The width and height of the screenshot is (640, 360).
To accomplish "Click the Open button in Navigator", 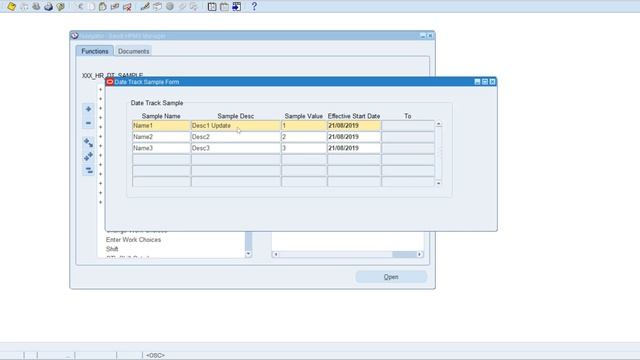I will tap(391, 277).
